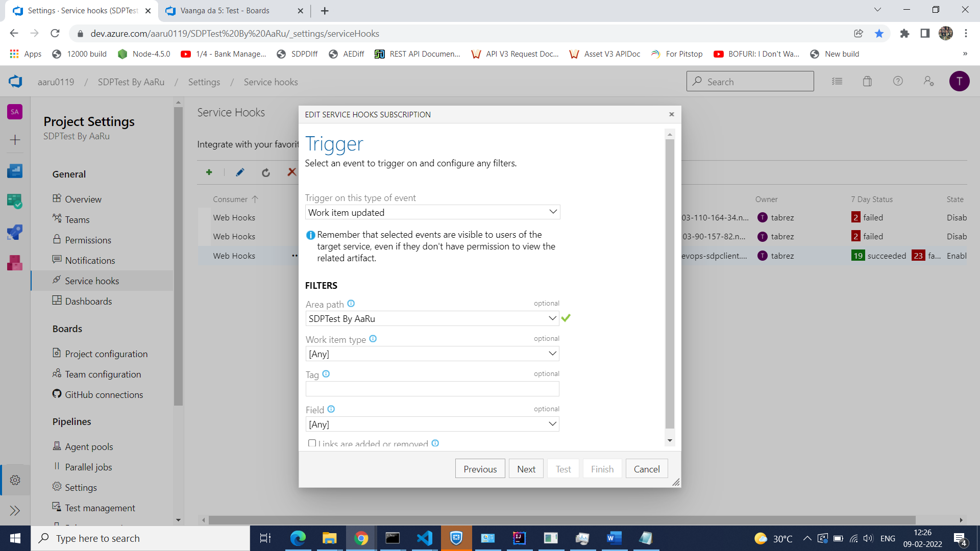Click the Cancel button
Screen dimensions: 980x551
tap(646, 469)
